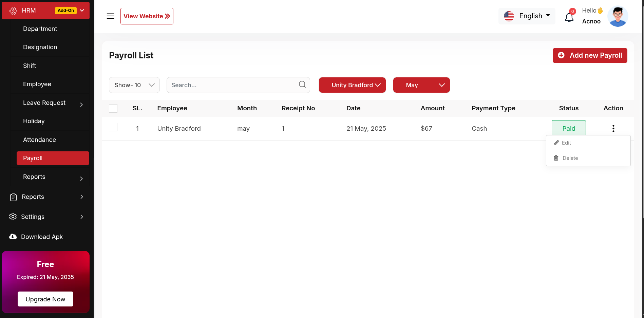This screenshot has width=644, height=318.
Task: Open the three-dot action menu
Action: (x=613, y=128)
